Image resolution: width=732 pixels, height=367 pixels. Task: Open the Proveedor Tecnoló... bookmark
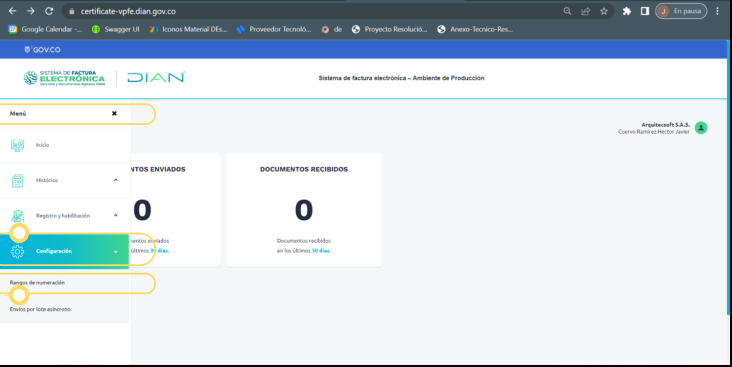[x=274, y=29]
